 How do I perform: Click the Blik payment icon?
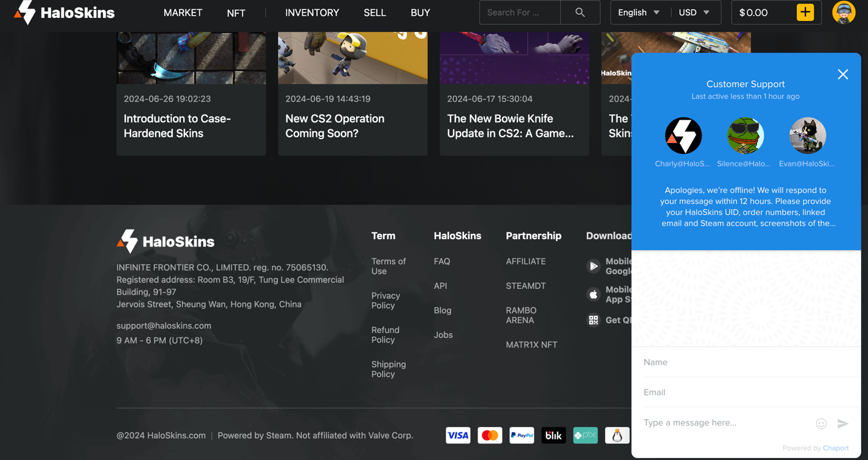click(x=554, y=435)
